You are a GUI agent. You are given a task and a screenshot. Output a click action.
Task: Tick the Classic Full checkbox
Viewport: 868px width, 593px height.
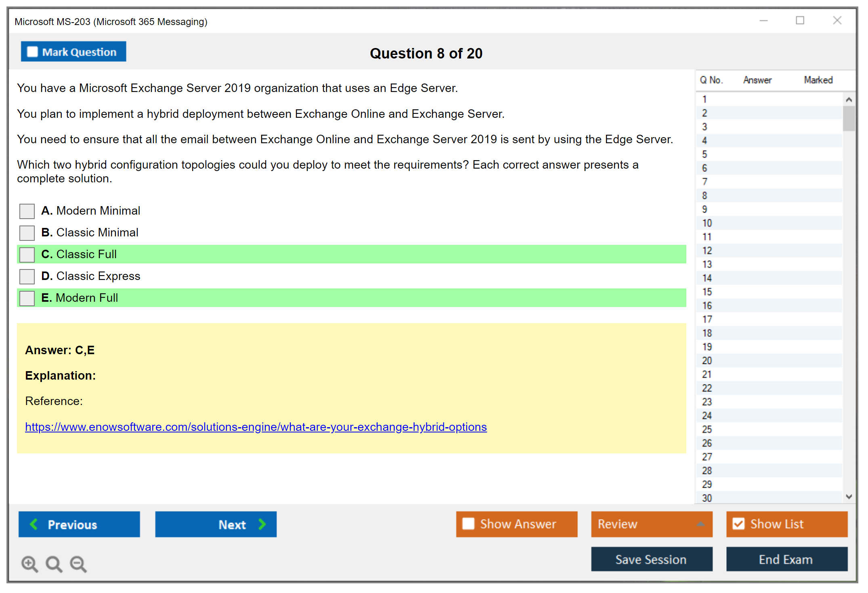click(27, 255)
